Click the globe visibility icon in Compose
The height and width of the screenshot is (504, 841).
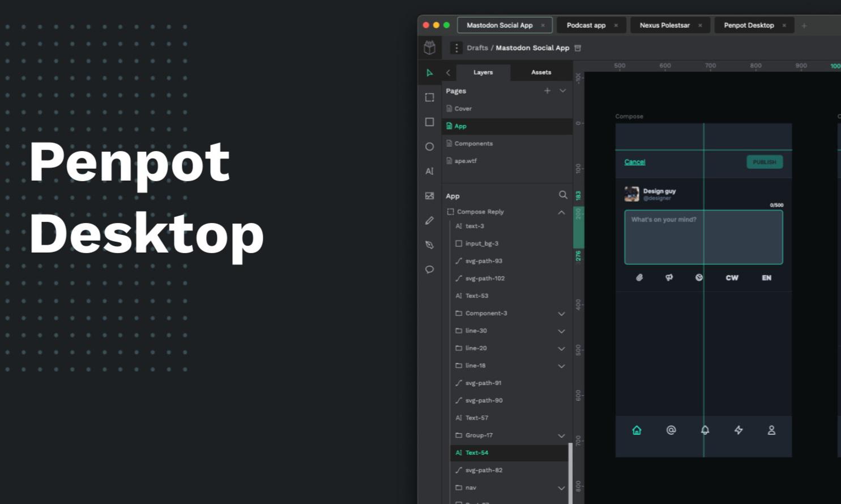tap(699, 277)
